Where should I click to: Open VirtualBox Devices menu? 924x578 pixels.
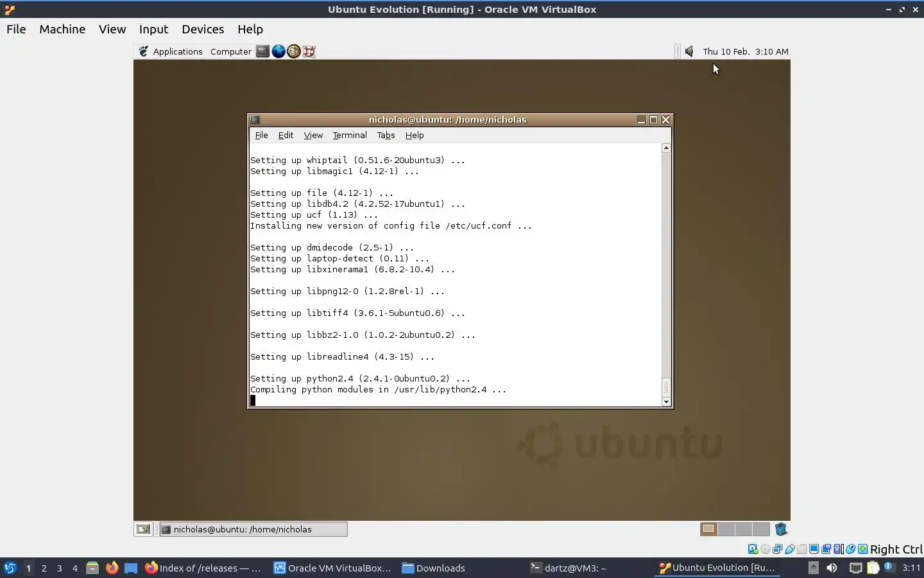[x=203, y=29]
